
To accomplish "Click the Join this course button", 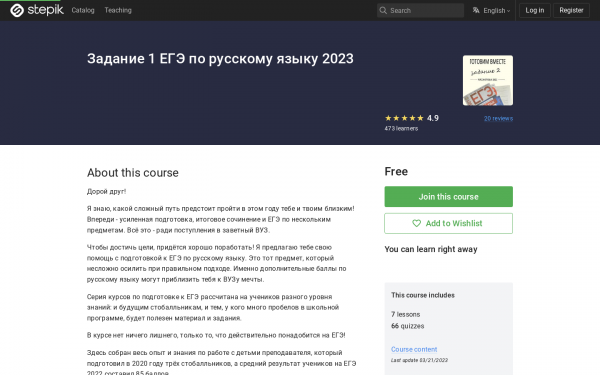I will [448, 197].
